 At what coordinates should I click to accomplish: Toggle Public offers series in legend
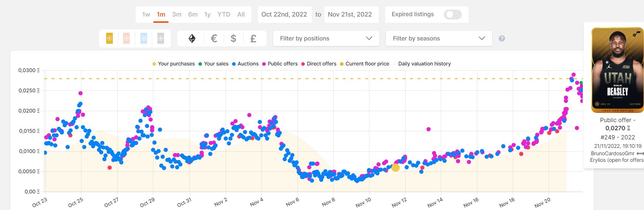click(280, 64)
